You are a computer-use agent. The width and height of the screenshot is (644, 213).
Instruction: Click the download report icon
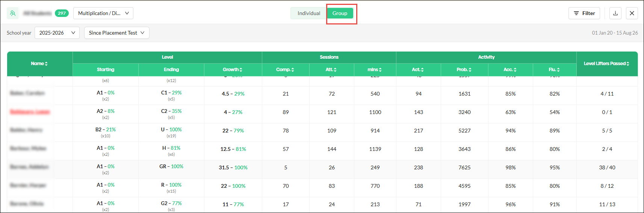pyautogui.click(x=615, y=13)
